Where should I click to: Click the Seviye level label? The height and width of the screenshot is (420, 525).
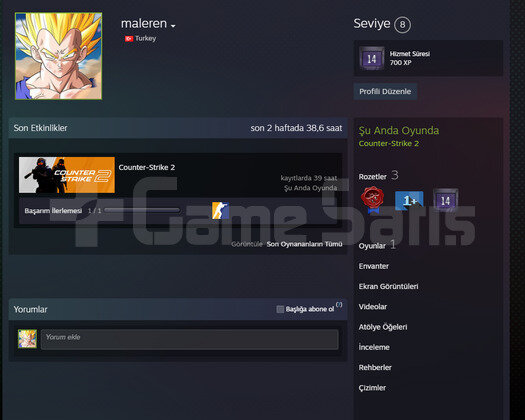pos(372,24)
